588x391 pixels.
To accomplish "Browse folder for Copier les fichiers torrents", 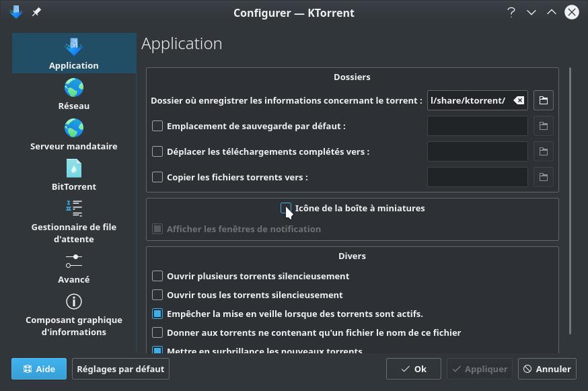I will click(544, 177).
